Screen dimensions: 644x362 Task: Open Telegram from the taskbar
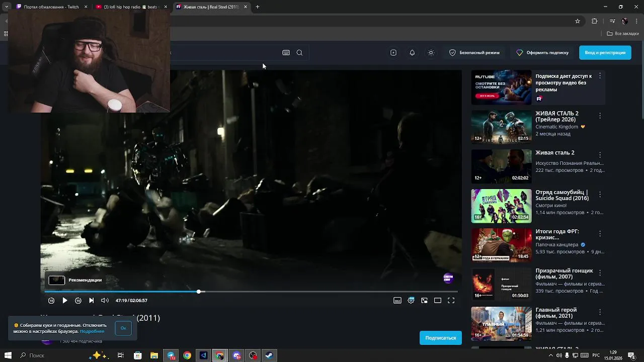tap(171, 355)
